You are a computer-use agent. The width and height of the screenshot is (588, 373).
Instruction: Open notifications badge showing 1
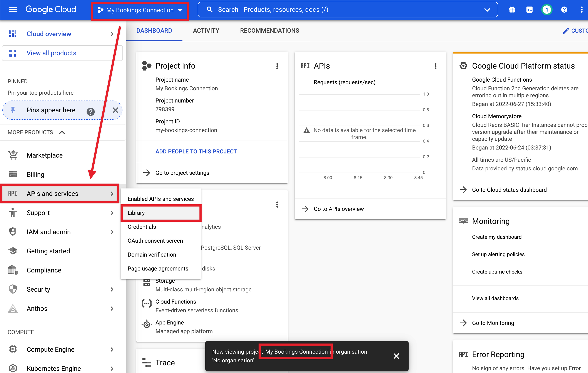[x=547, y=10]
